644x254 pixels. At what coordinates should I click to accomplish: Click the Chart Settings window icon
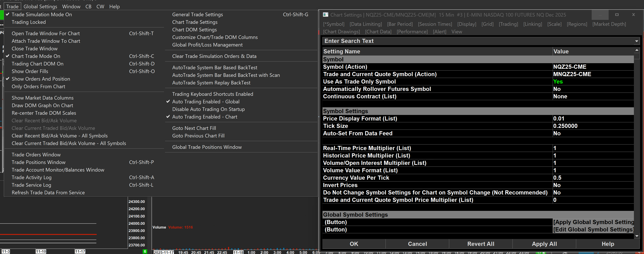pos(325,15)
